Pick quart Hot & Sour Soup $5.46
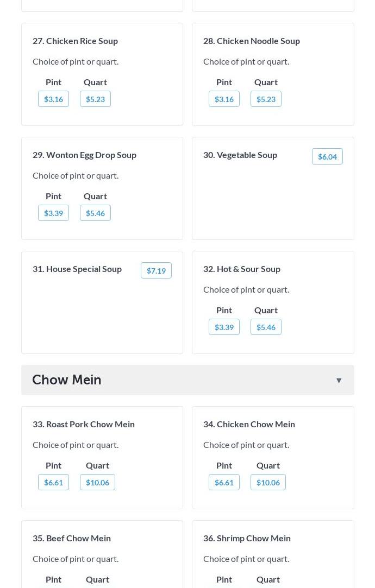375x588 pixels. pyautogui.click(x=266, y=327)
